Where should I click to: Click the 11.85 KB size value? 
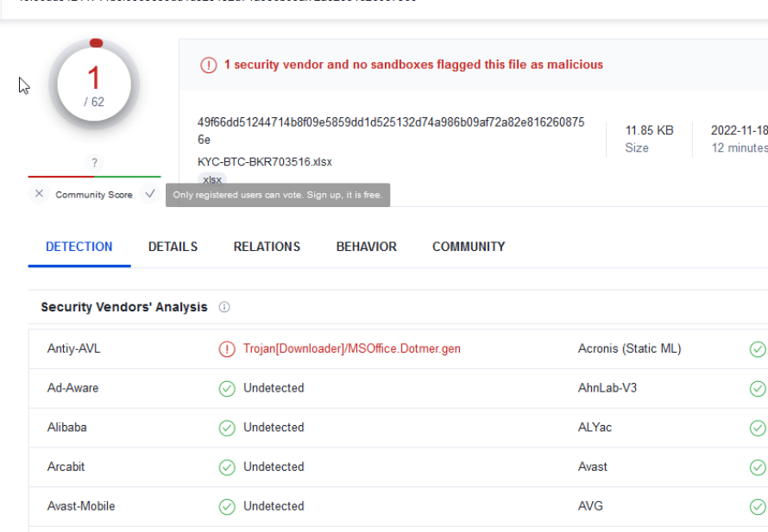(649, 130)
